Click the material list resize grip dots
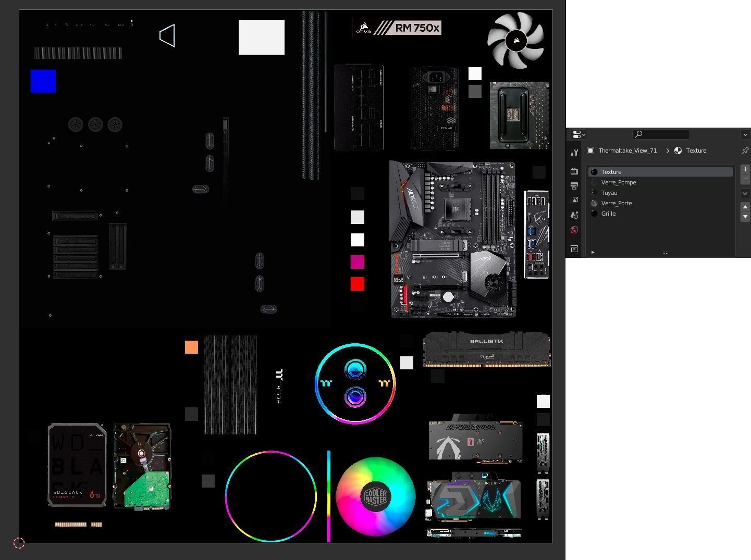The image size is (751, 560). pyautogui.click(x=666, y=253)
